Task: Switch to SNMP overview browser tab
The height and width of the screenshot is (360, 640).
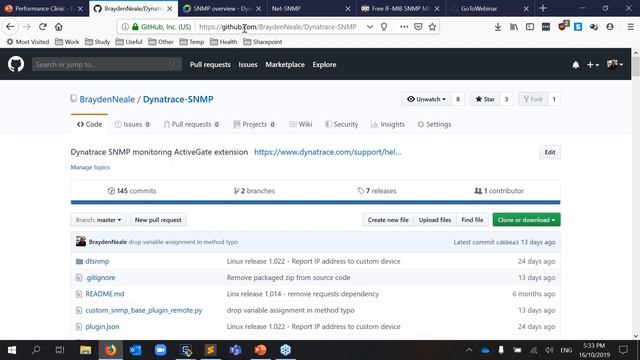Action: (222, 9)
